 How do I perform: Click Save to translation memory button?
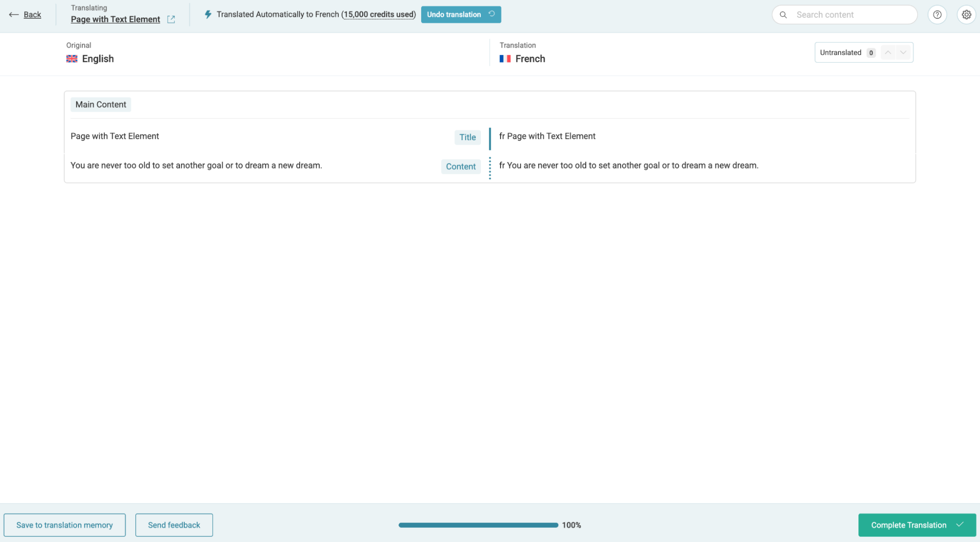tap(65, 525)
